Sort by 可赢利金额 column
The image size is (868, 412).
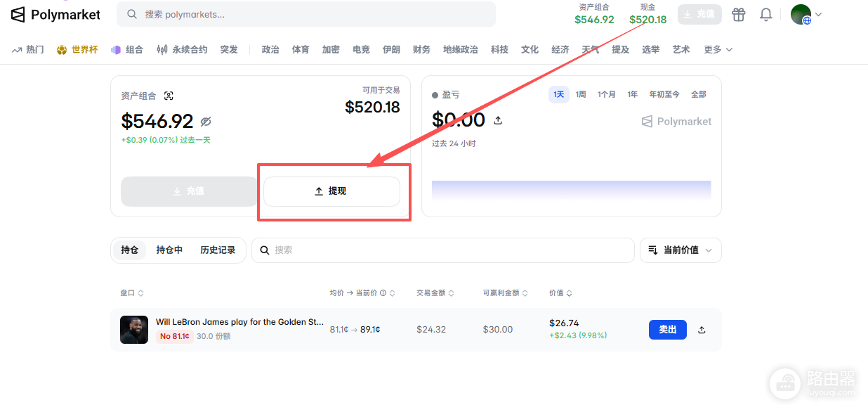click(506, 293)
